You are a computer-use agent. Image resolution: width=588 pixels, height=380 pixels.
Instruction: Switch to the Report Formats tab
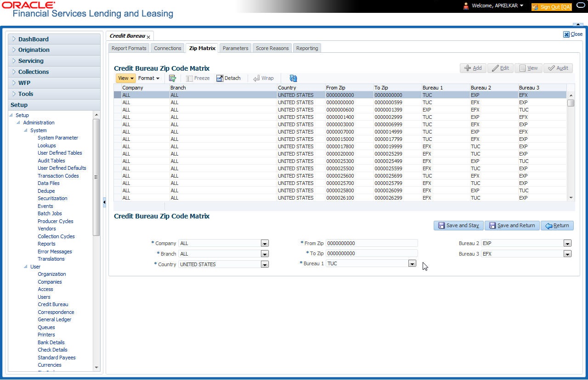[129, 48]
